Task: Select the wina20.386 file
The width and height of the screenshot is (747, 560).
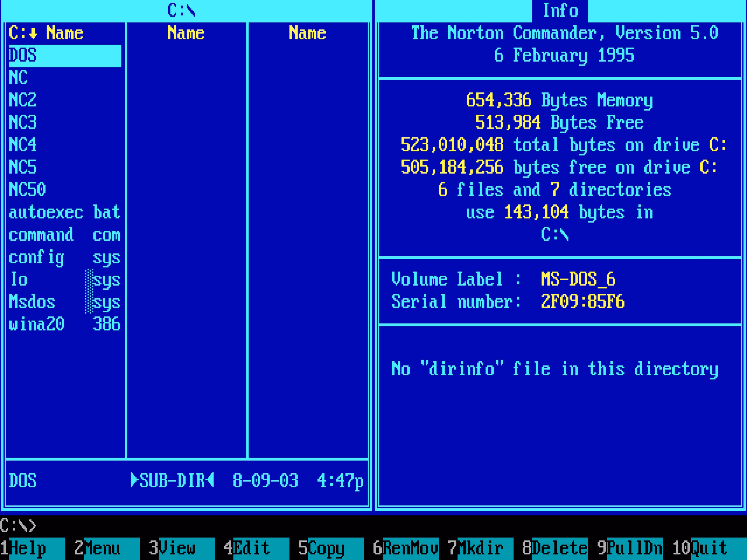Action: (64, 324)
